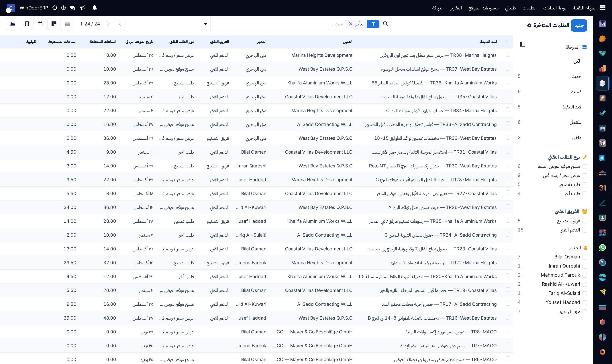
Task: Open the people Employees app icon
Action: 602,173
